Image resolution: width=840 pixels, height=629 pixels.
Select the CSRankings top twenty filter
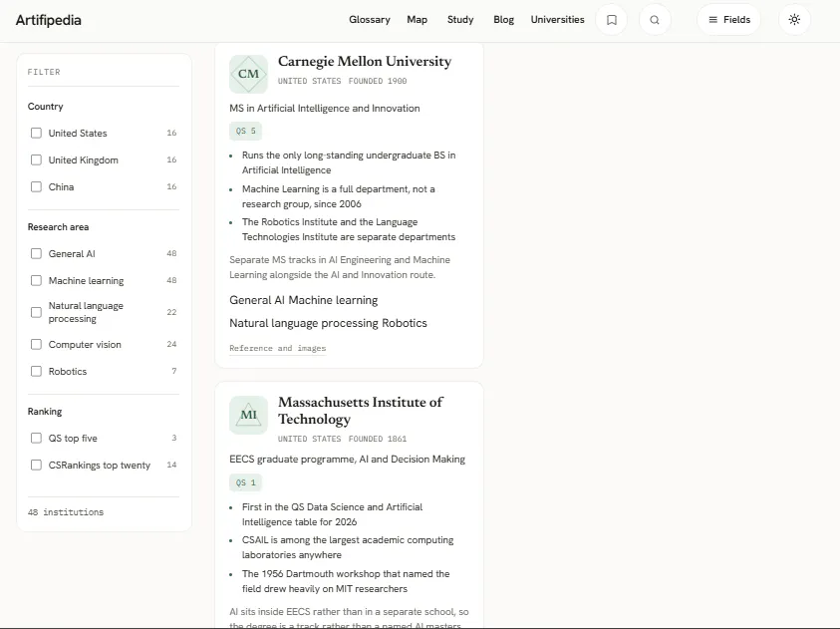click(36, 465)
